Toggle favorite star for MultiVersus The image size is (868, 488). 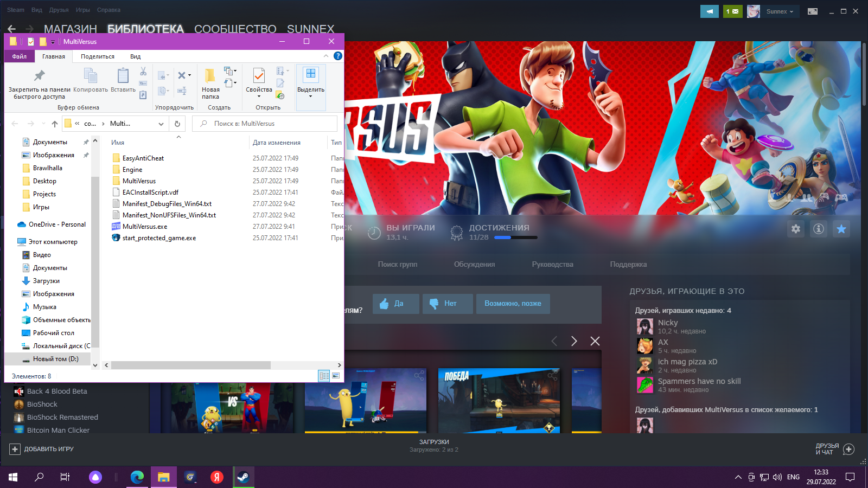pyautogui.click(x=841, y=229)
